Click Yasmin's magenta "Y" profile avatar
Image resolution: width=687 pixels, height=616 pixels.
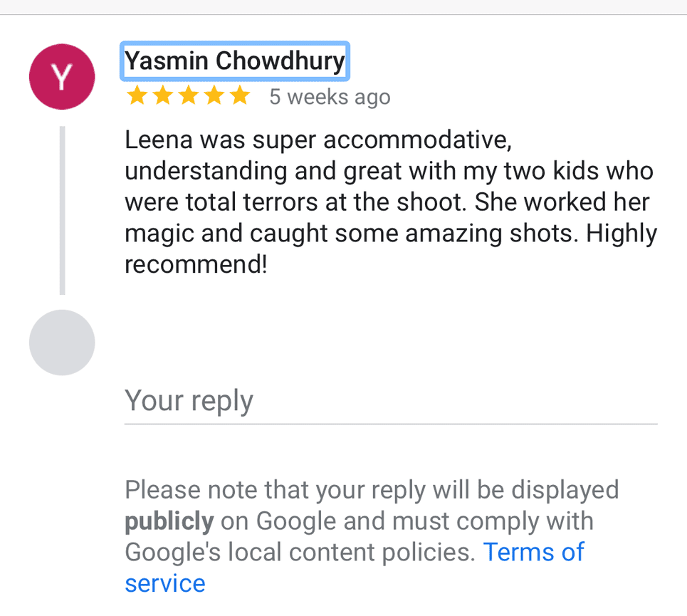[x=62, y=77]
